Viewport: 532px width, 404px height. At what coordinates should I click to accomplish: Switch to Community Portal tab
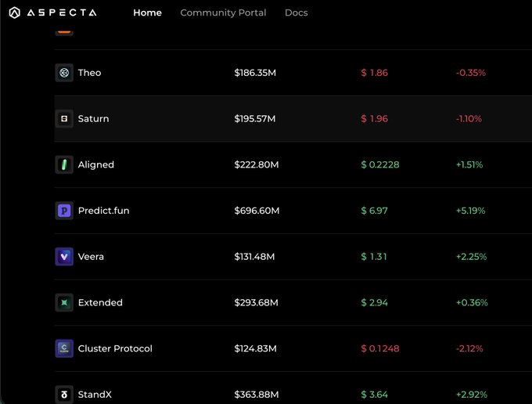click(223, 13)
